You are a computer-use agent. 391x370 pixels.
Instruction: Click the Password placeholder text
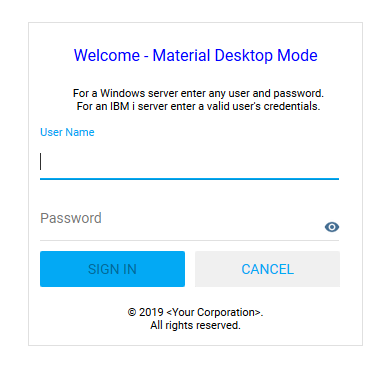coord(71,218)
